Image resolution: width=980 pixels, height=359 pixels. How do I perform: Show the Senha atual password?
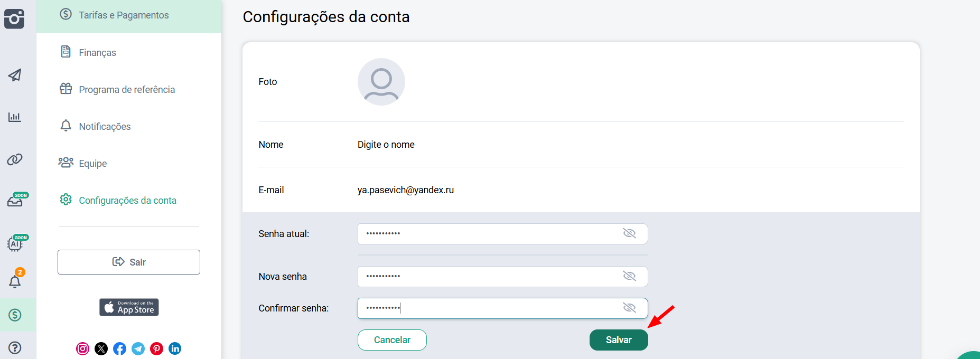coord(629,233)
